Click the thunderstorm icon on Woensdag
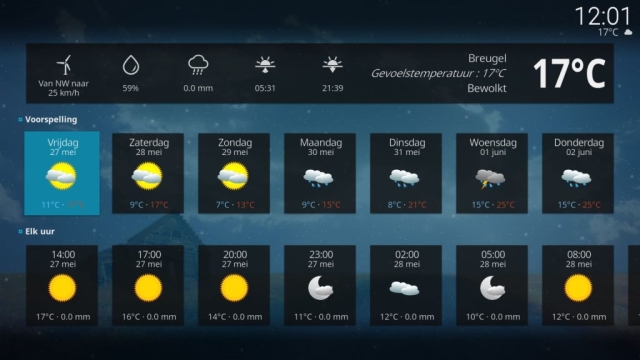The image size is (640, 360). coord(491,179)
